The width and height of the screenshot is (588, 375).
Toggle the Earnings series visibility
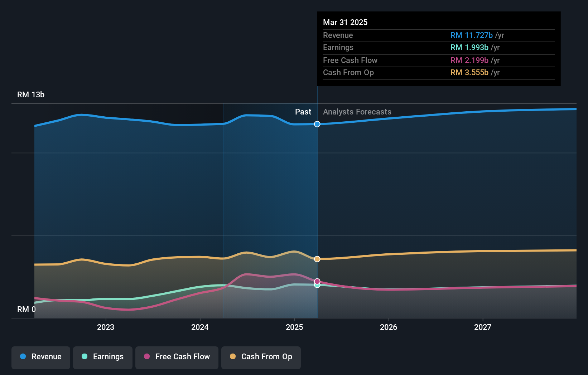click(102, 357)
